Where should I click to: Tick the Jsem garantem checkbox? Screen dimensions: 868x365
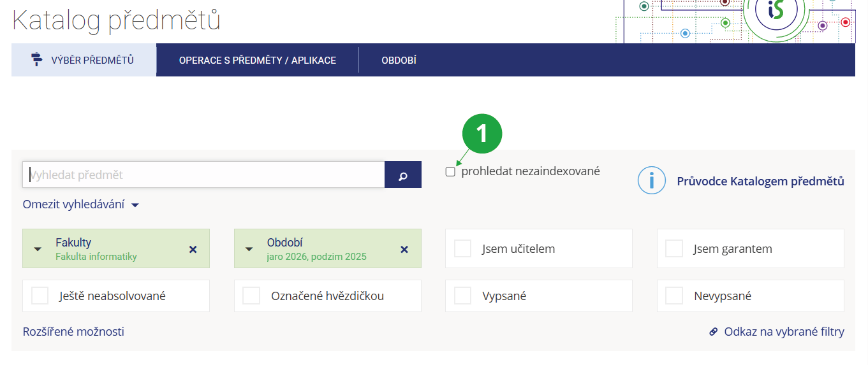[673, 248]
